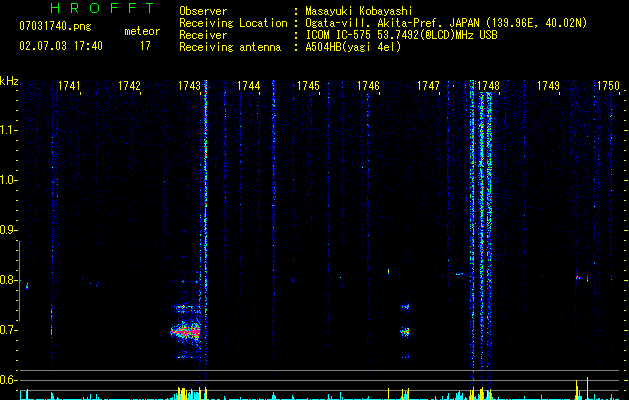Screen dimensions: 629x400
Task: Click the Observer label
Action: click(203, 11)
